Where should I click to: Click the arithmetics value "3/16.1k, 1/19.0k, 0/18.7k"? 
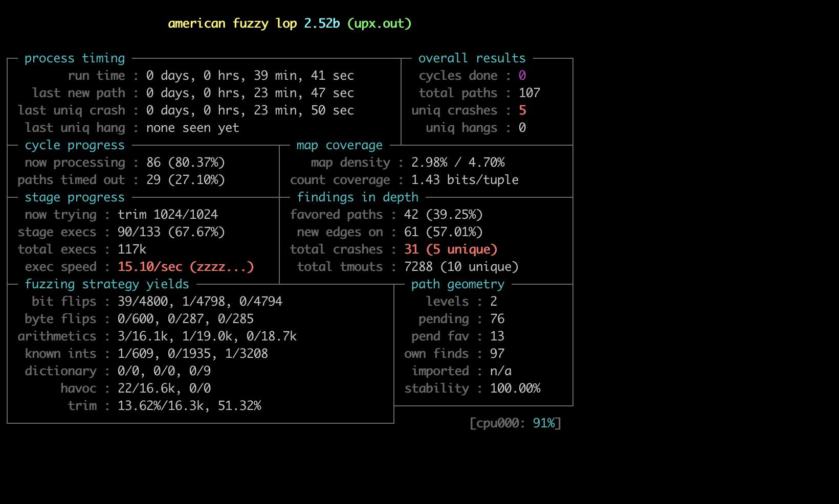click(207, 336)
